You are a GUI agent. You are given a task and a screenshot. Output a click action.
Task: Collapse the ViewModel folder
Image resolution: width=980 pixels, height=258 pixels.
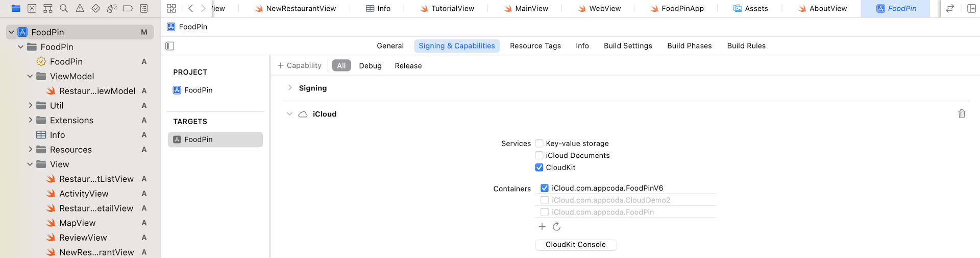pos(30,76)
